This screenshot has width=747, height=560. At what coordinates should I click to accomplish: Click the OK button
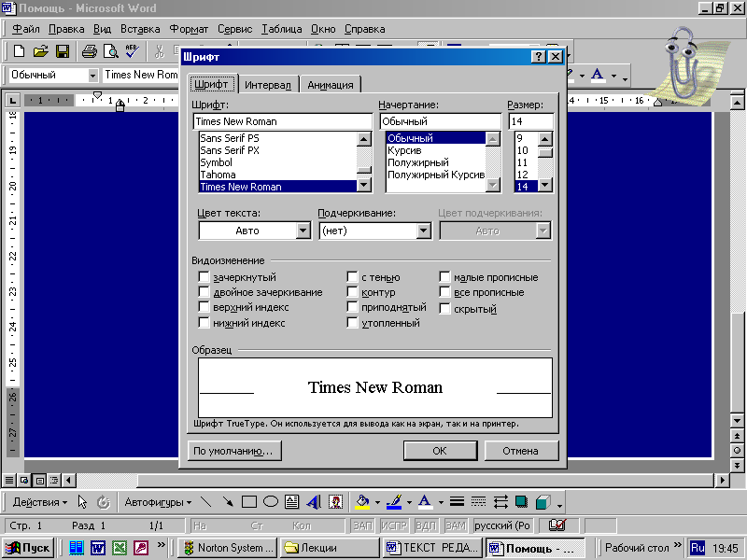tap(440, 451)
